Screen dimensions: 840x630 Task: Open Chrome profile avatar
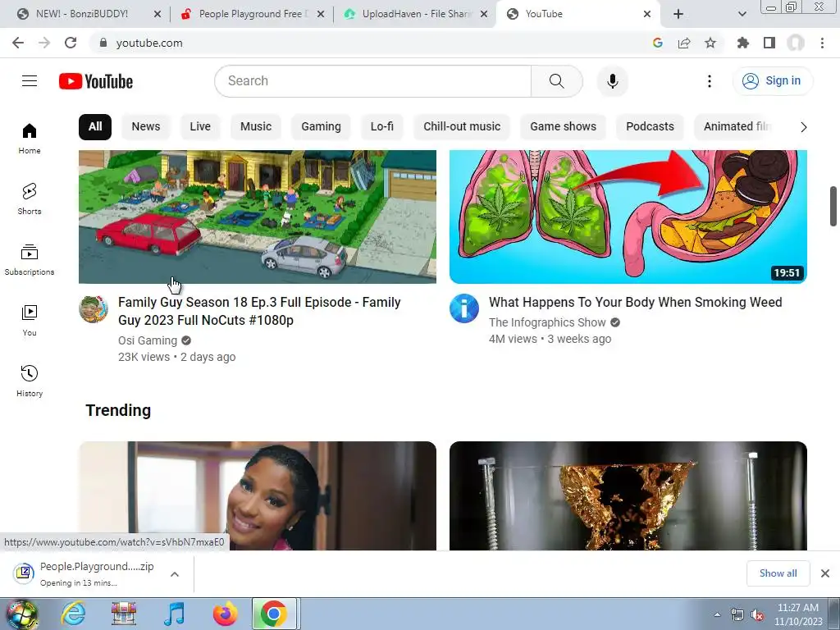point(796,43)
